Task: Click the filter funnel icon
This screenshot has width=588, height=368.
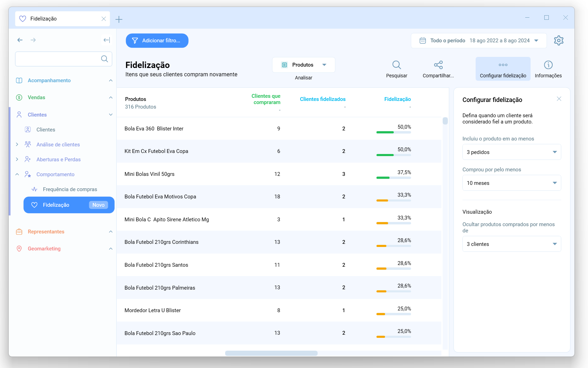Action: 135,41
